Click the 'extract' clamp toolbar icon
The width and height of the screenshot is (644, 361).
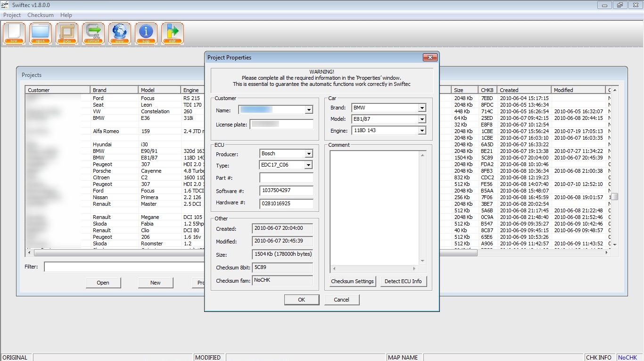click(x=93, y=34)
